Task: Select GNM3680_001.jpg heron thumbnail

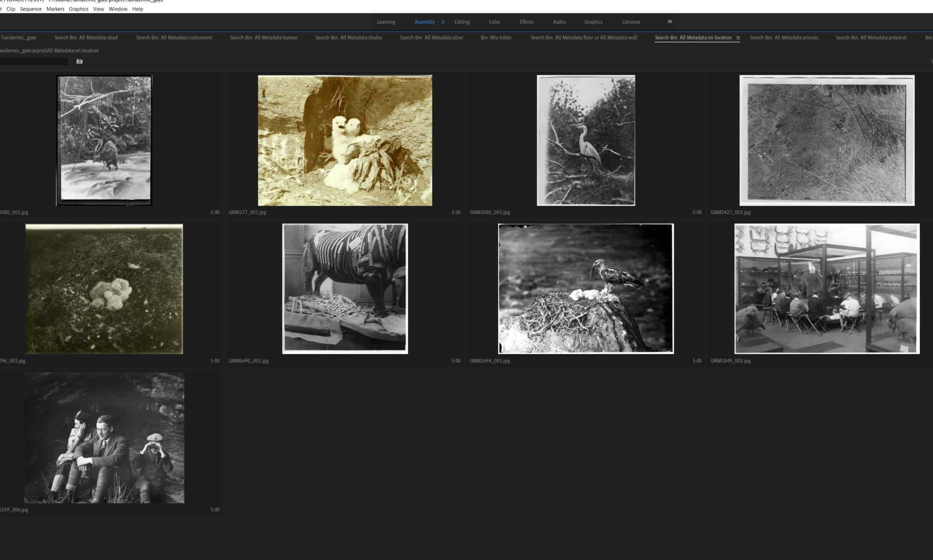Action: [x=586, y=141]
